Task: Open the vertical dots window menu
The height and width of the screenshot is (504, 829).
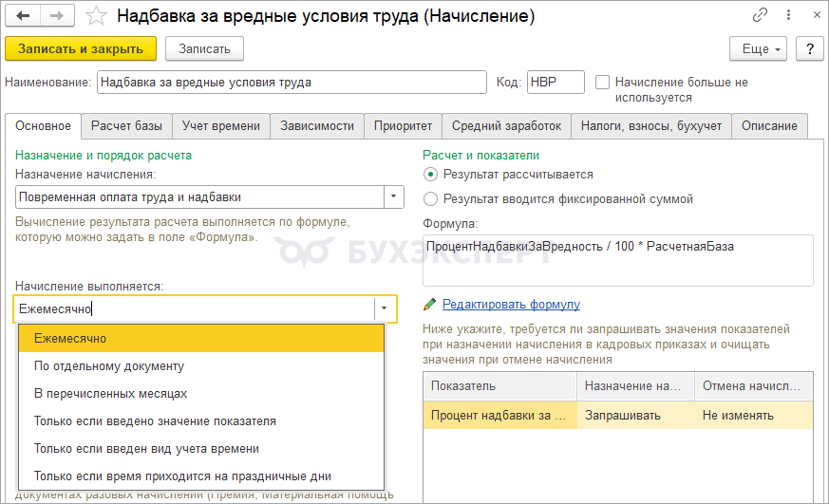Action: coord(785,16)
